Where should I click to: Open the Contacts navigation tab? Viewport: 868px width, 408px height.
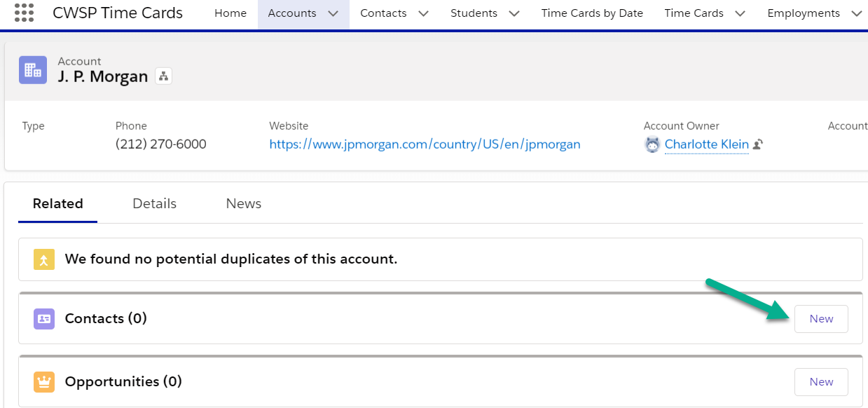click(383, 13)
